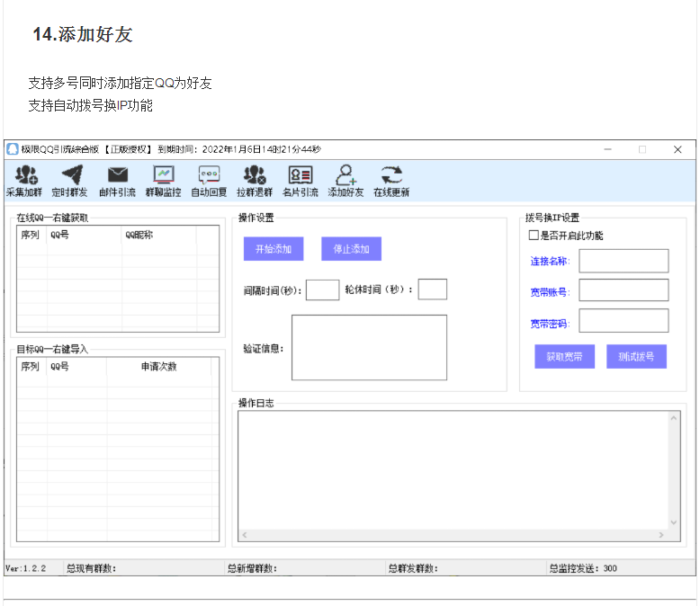Click the app logo in title bar
The width and height of the screenshot is (700, 606).
[13, 149]
